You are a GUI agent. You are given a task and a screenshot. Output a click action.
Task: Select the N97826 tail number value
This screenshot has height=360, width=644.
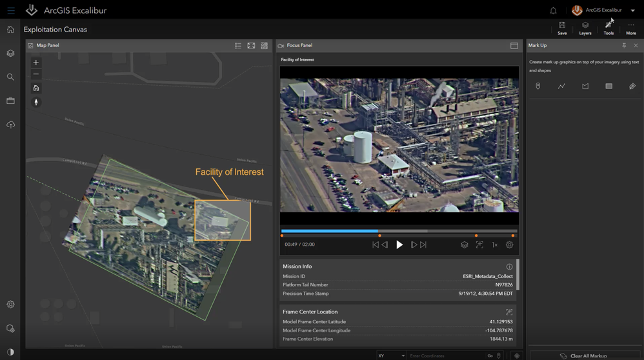504,285
